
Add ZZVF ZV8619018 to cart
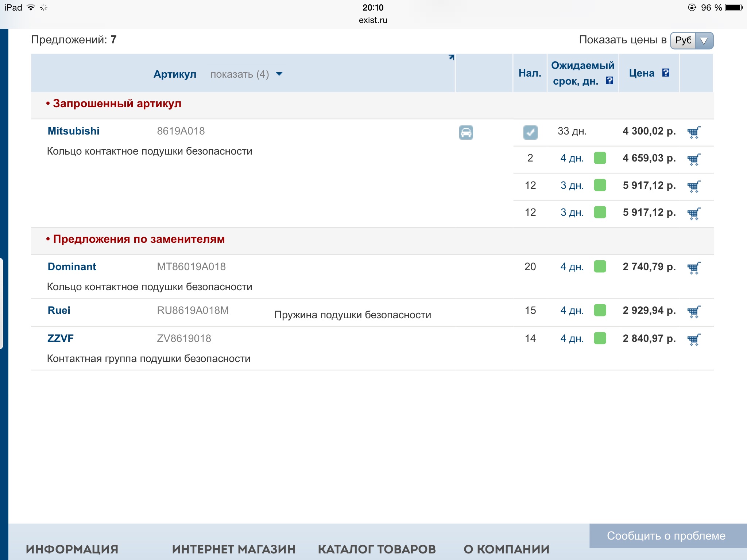click(x=693, y=339)
